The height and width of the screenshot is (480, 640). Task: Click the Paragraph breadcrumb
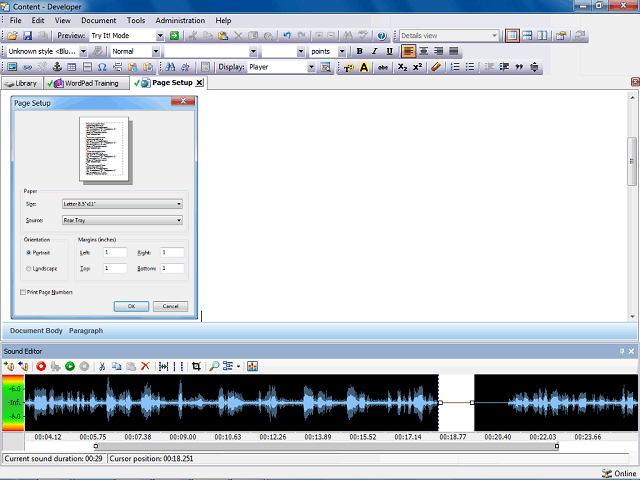(x=86, y=331)
